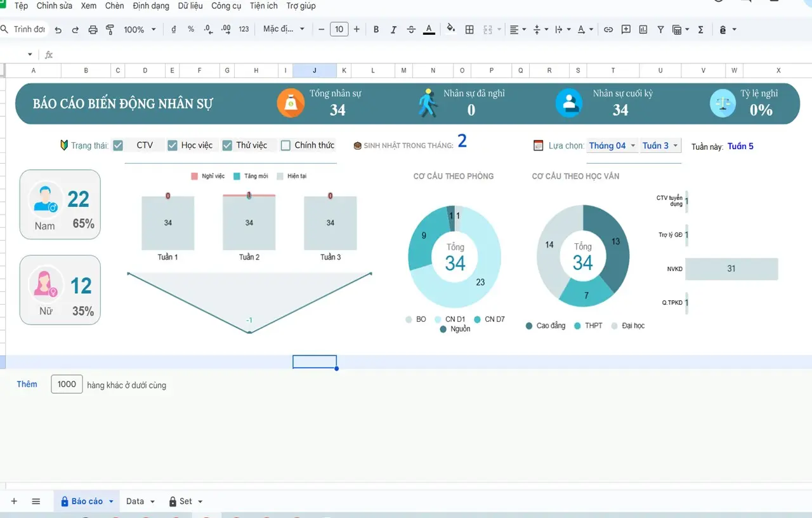Open the "Chỉnh sửa" menu

(x=55, y=6)
